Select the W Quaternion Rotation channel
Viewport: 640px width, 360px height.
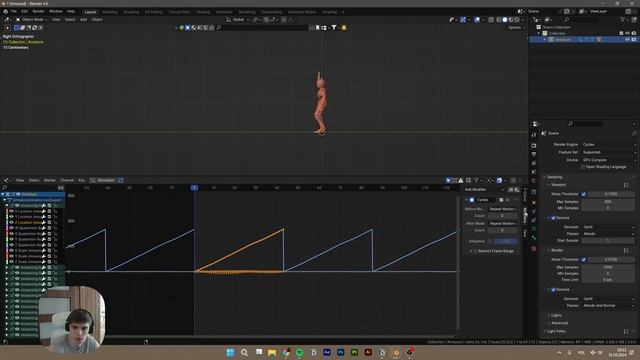28,228
